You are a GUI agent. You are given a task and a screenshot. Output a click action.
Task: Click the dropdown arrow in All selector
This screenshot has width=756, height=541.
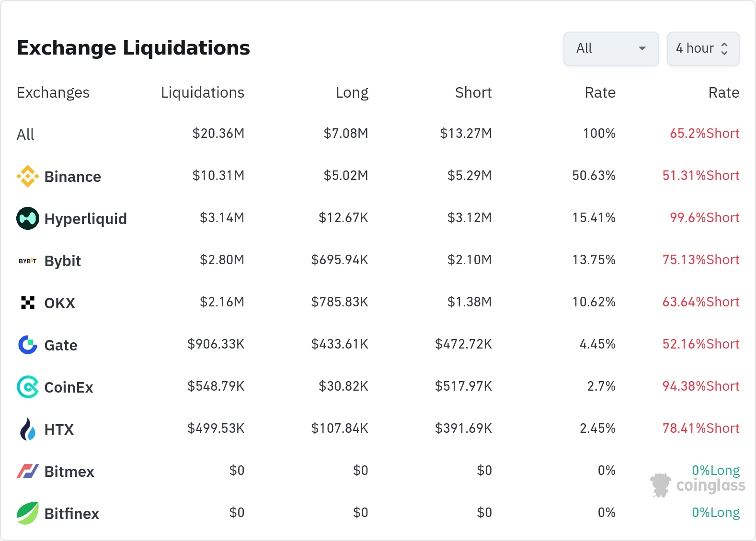pos(642,48)
